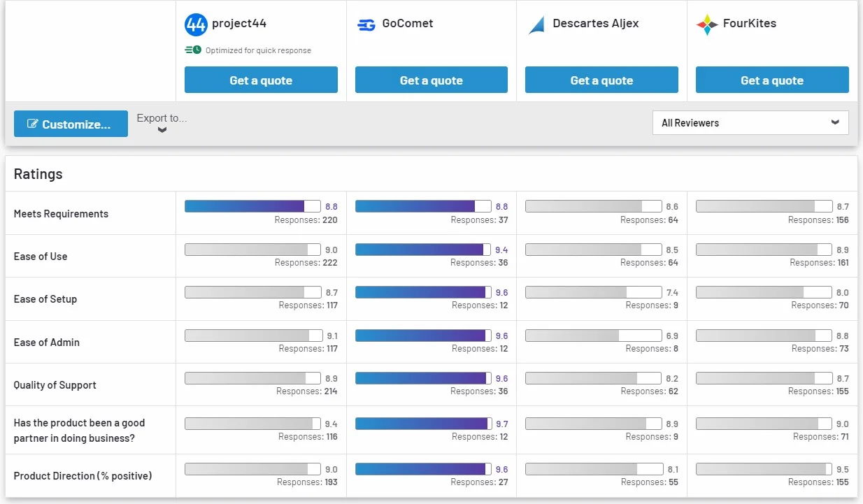Click the Ratings section heading
863x504 pixels.
tap(38, 174)
